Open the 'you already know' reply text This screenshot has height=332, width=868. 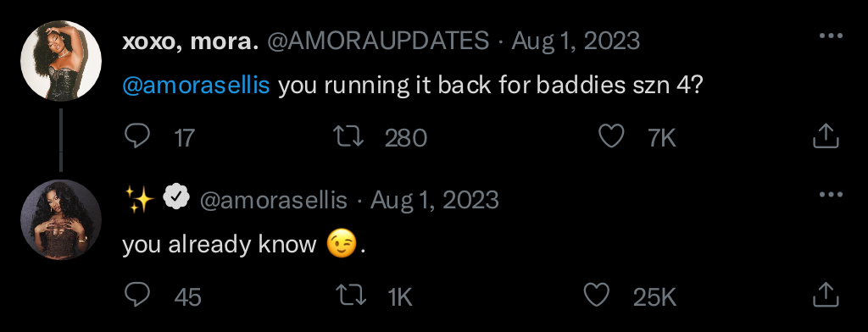pyautogui.click(x=244, y=245)
